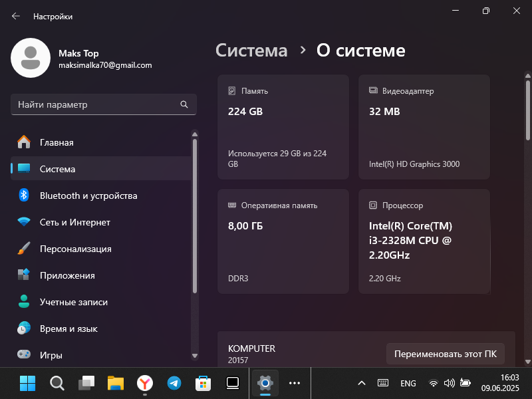Open Task View on the taskbar
Screen dimensions: 532x399
click(x=86, y=384)
